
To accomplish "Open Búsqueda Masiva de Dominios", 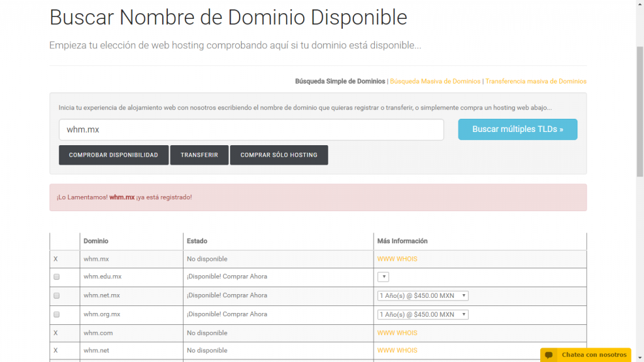I will [435, 81].
